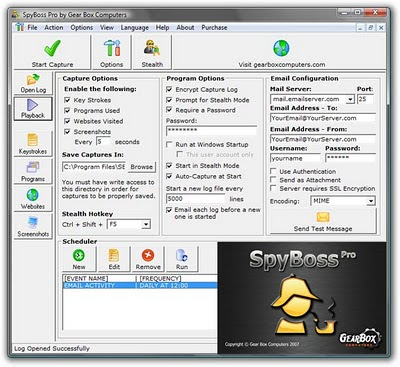Activate Stealth mode toolbar icon
This screenshot has width=400, height=367.
point(152,48)
